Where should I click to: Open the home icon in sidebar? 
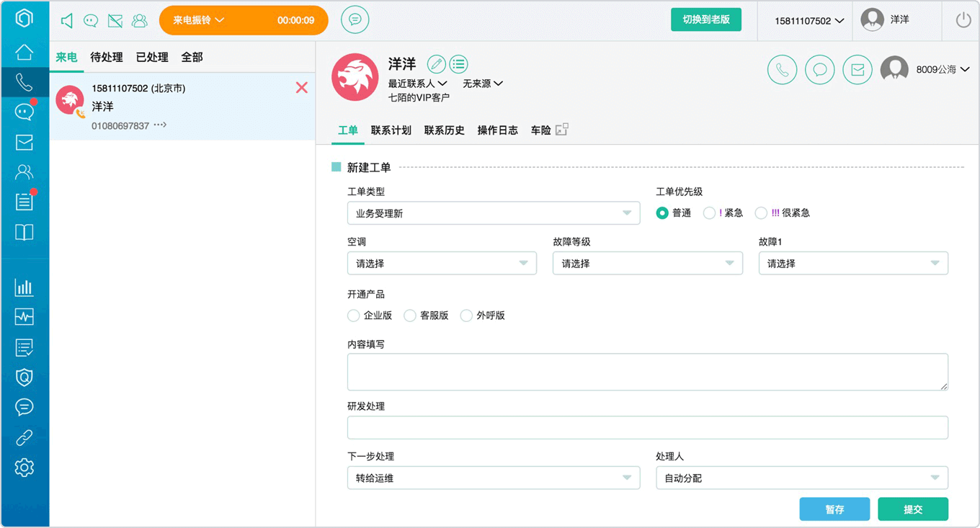pos(24,52)
